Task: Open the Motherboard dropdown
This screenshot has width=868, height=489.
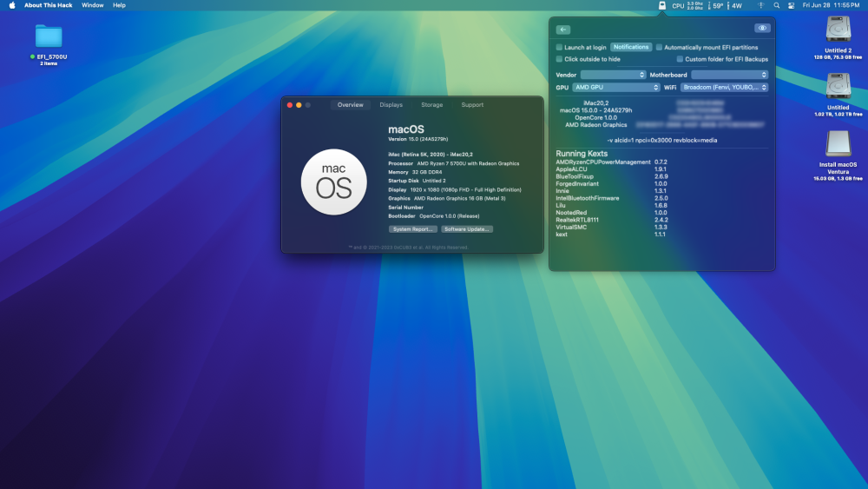Action: coord(730,75)
